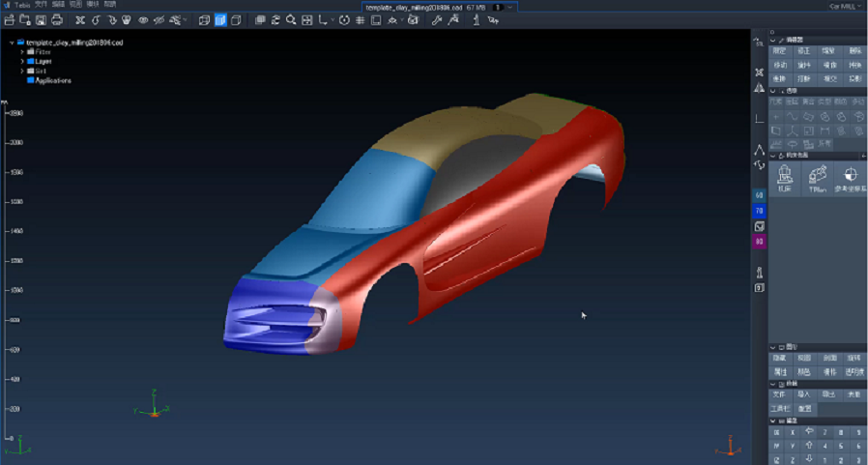Click the 导入 import button

(804, 394)
